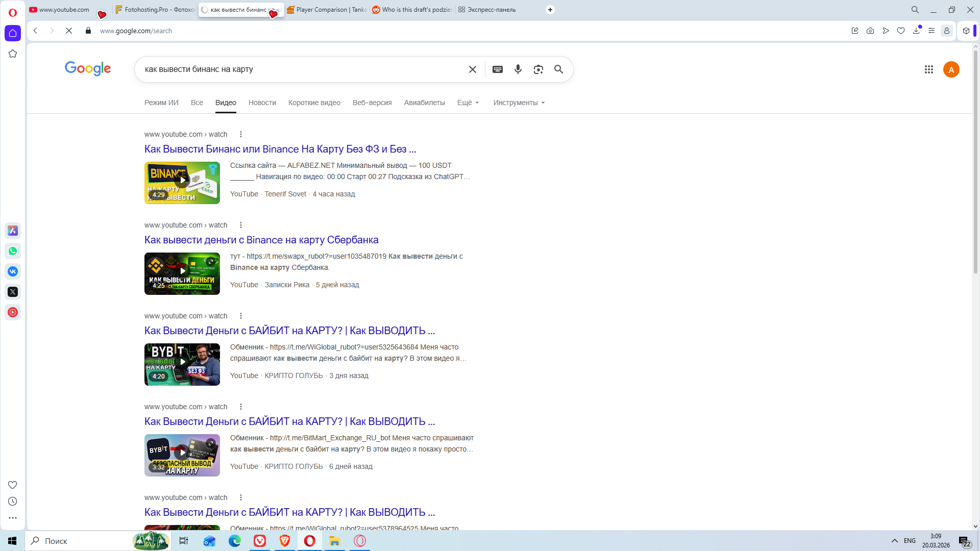Open X Twitter sidebar panel
This screenshot has width=980, height=551.
pyautogui.click(x=13, y=292)
